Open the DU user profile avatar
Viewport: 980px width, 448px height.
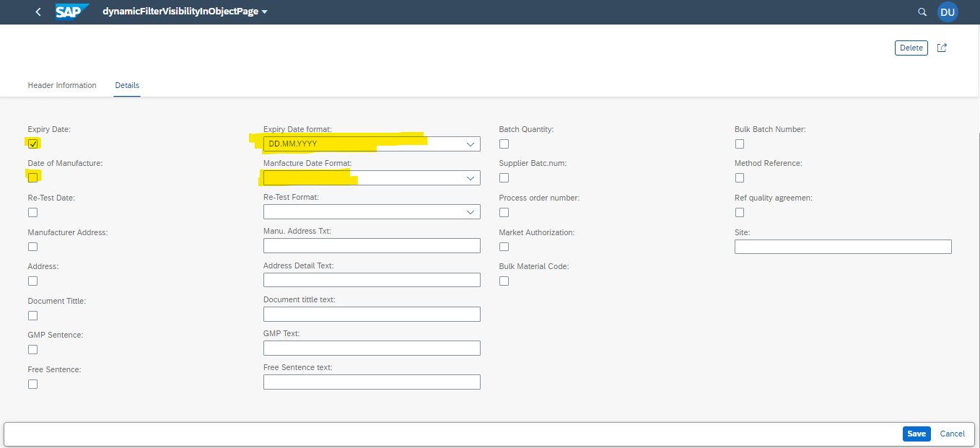coord(948,12)
